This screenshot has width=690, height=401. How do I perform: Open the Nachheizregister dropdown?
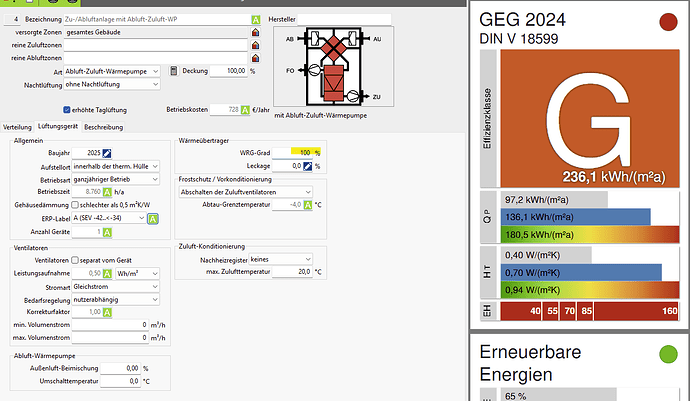(280, 258)
